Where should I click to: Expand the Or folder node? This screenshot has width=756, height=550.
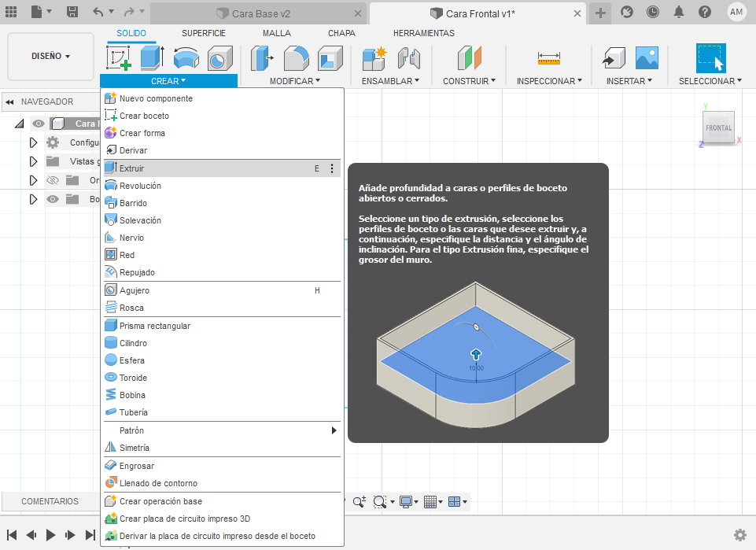[33, 180]
